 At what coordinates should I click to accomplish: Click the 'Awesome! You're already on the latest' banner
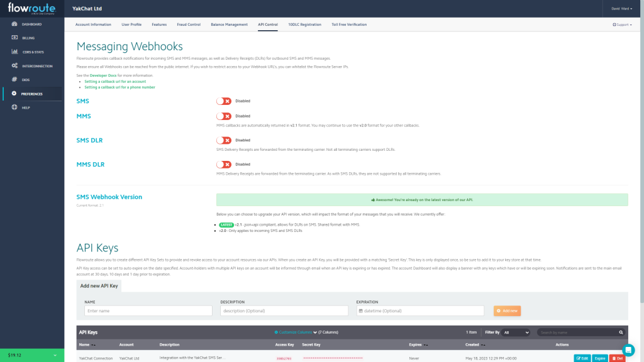pos(422,200)
